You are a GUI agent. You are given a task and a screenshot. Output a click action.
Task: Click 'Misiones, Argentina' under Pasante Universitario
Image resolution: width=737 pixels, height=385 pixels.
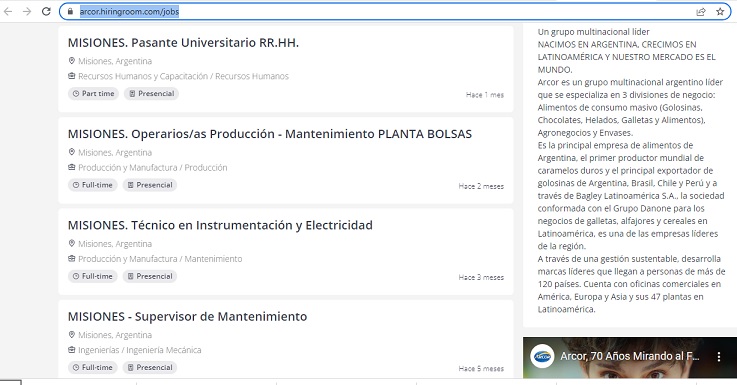[115, 61]
